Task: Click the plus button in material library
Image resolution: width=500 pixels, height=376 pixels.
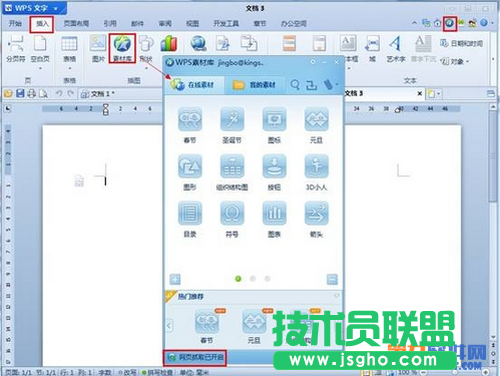Action: (175, 279)
